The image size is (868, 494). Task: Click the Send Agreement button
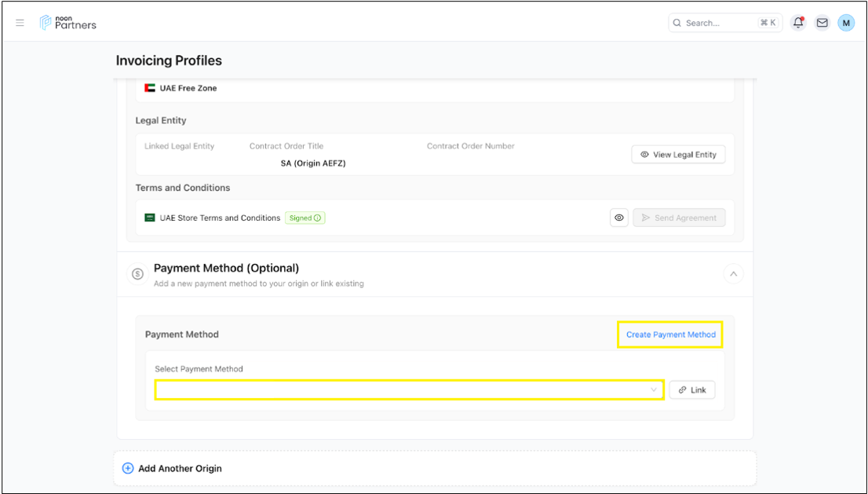coord(679,218)
